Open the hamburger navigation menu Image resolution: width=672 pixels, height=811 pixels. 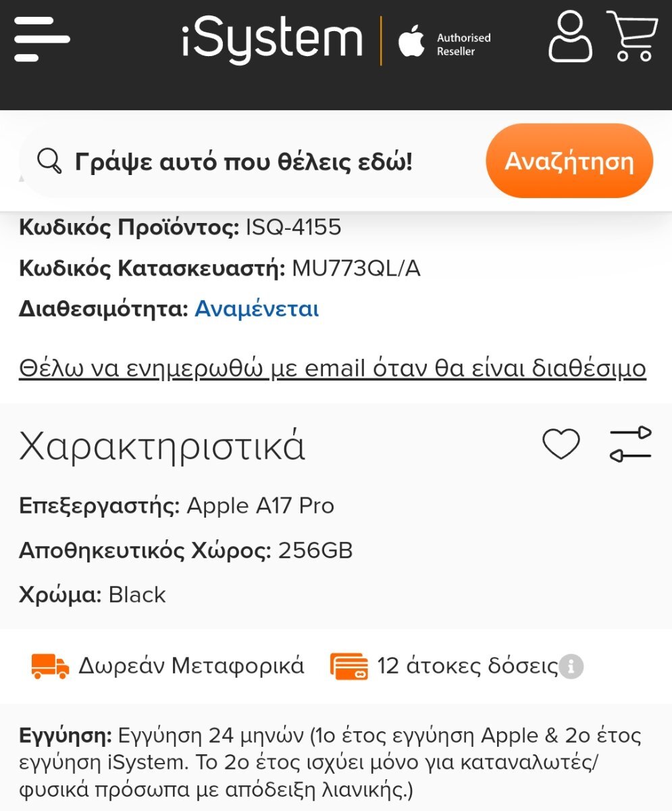[42, 39]
